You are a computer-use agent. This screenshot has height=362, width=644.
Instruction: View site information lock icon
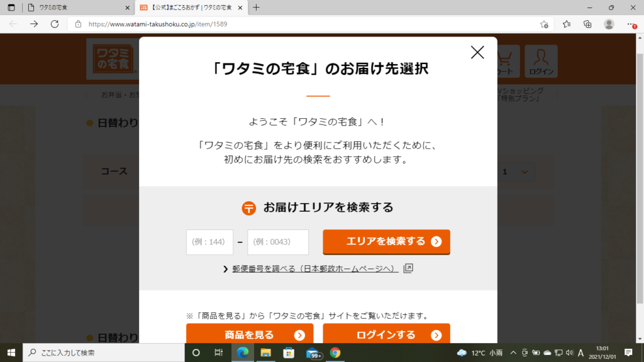(78, 25)
